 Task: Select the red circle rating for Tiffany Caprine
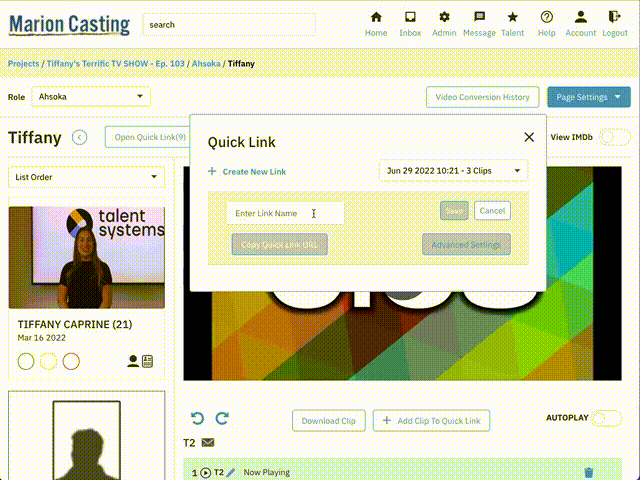(71, 361)
